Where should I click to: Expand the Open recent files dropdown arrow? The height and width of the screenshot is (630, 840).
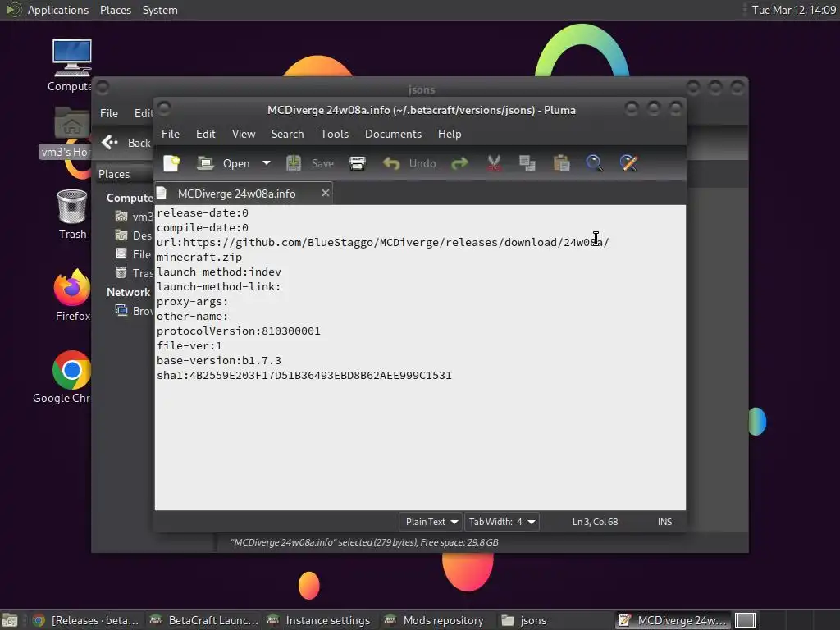tap(267, 163)
